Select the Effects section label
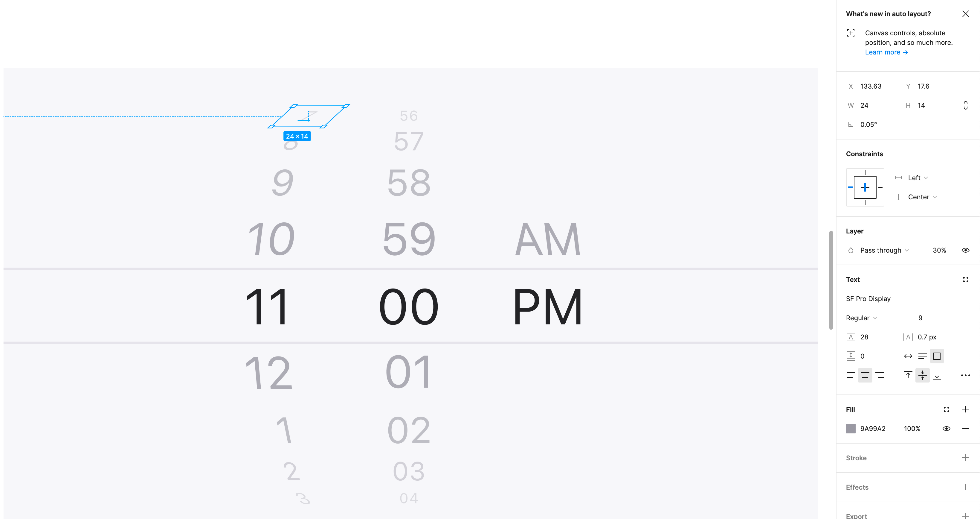Viewport: 980px width, 519px height. pos(857,487)
